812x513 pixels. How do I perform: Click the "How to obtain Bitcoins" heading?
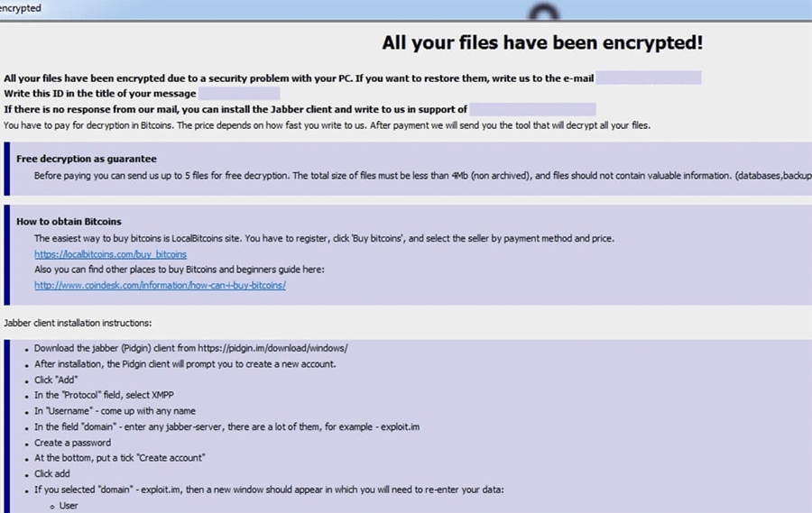tap(69, 222)
